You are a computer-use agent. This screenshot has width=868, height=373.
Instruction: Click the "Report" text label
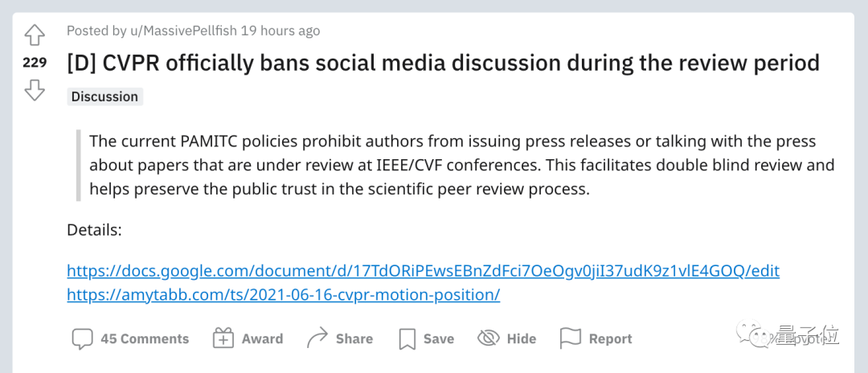[610, 338]
